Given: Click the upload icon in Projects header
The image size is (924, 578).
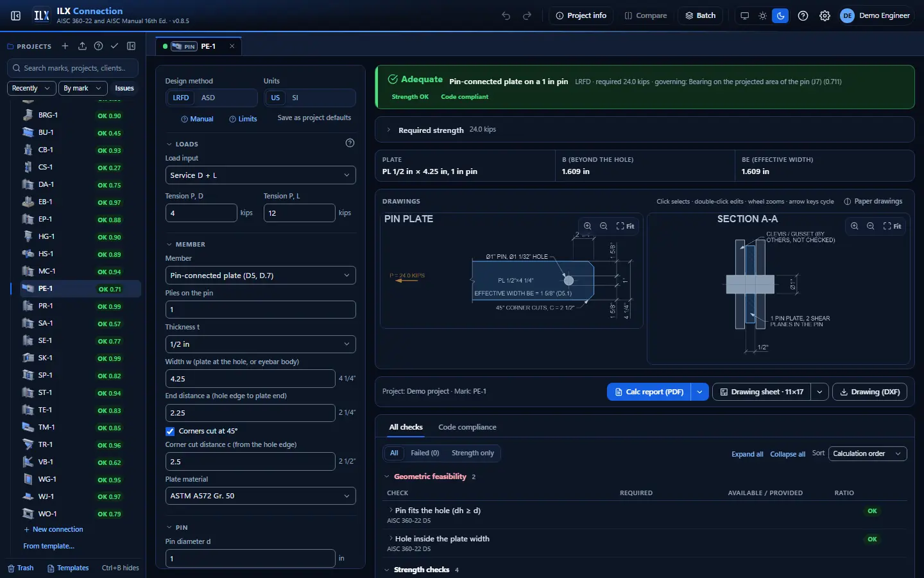Looking at the screenshot, I should [82, 46].
